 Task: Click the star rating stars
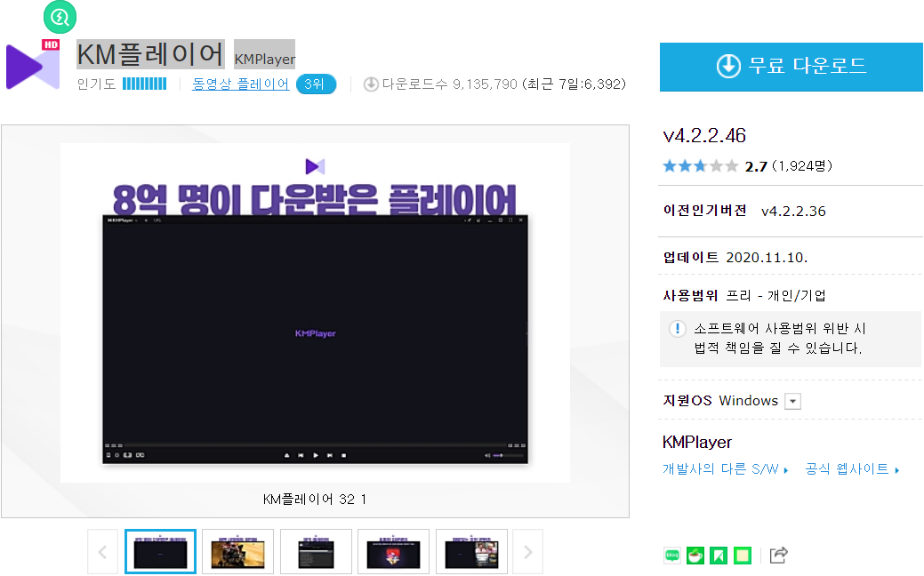click(700, 166)
